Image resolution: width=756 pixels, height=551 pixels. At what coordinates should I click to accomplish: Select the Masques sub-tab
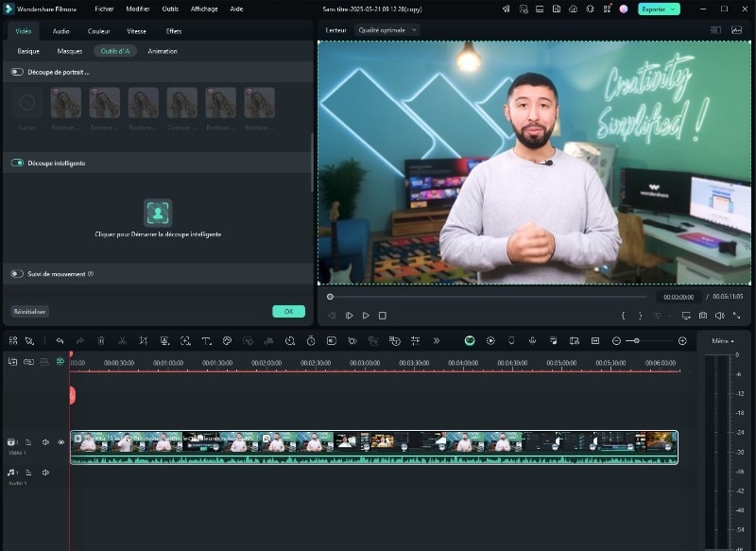[x=70, y=51]
